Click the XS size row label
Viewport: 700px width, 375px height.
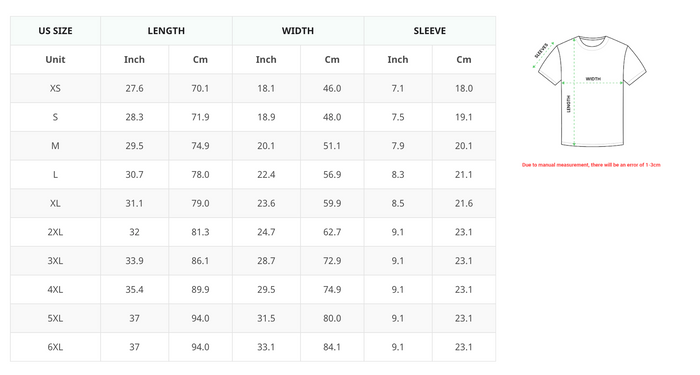tap(55, 88)
